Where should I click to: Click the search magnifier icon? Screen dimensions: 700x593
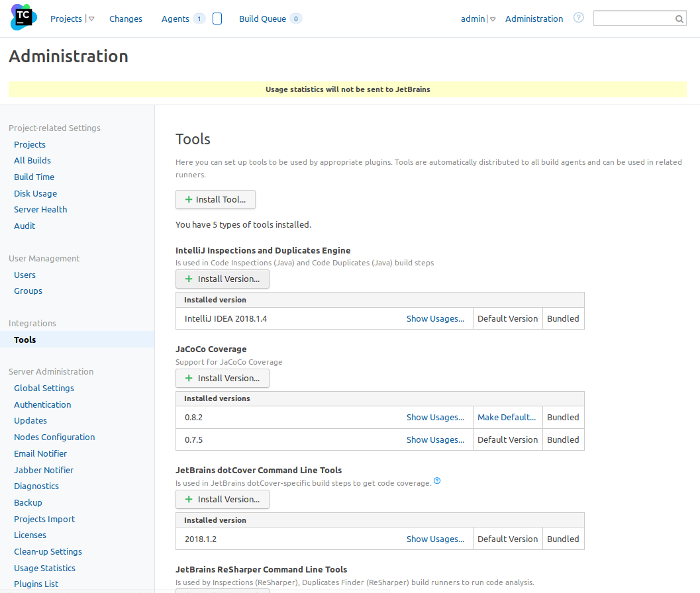(x=679, y=19)
